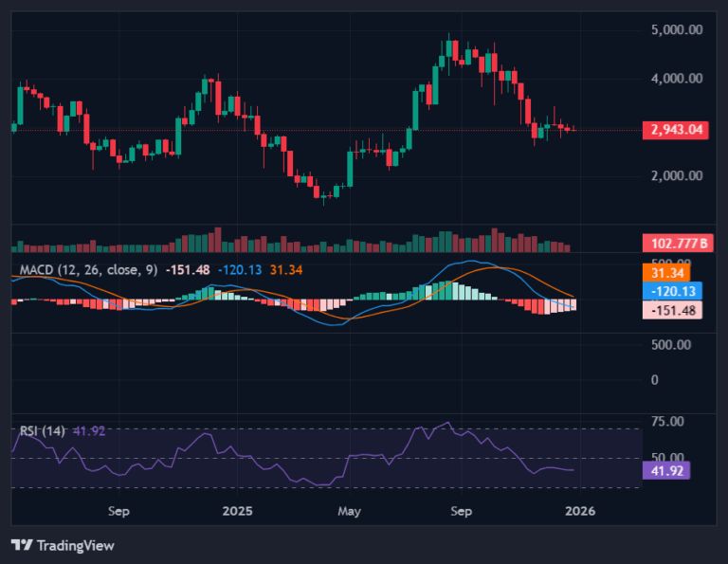Viewport: 728px width, 564px height.
Task: Click the red 2,943.04 current price label
Action: [x=676, y=130]
